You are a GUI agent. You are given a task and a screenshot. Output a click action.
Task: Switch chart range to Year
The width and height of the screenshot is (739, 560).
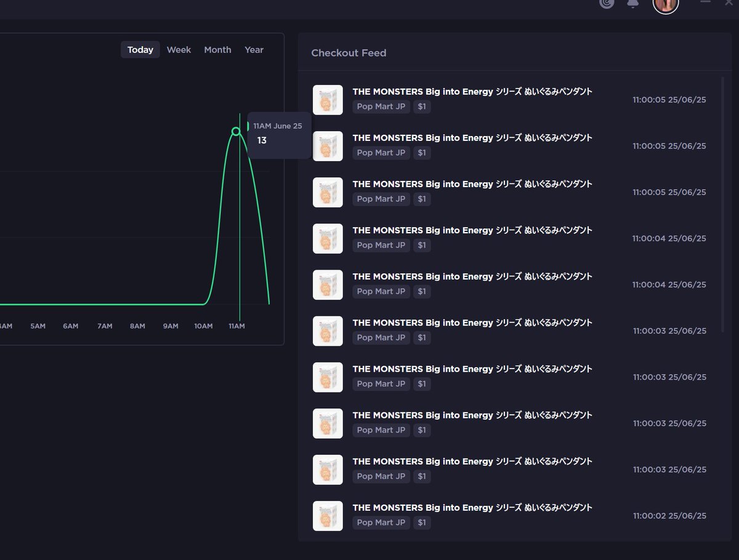click(x=254, y=50)
